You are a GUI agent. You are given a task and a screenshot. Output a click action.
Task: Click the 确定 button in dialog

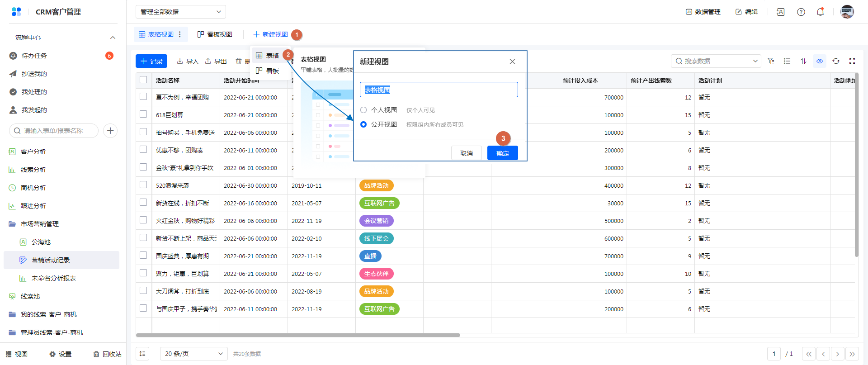[502, 153]
